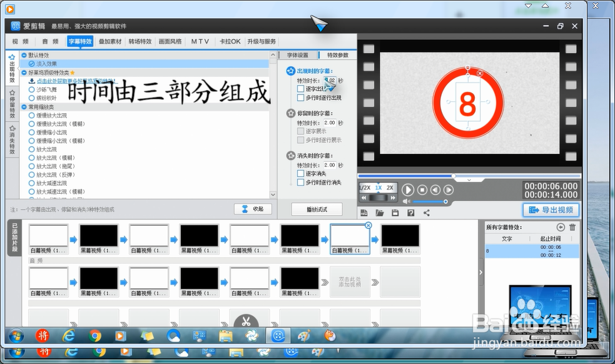
Task: Select first 白幕视频 clip thumbnail
Action: point(49,240)
